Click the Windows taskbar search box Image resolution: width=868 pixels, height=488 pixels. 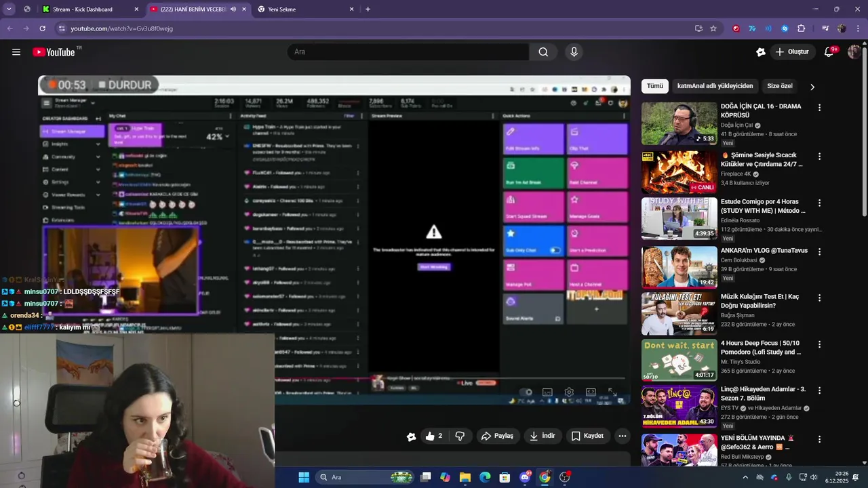[366, 477]
